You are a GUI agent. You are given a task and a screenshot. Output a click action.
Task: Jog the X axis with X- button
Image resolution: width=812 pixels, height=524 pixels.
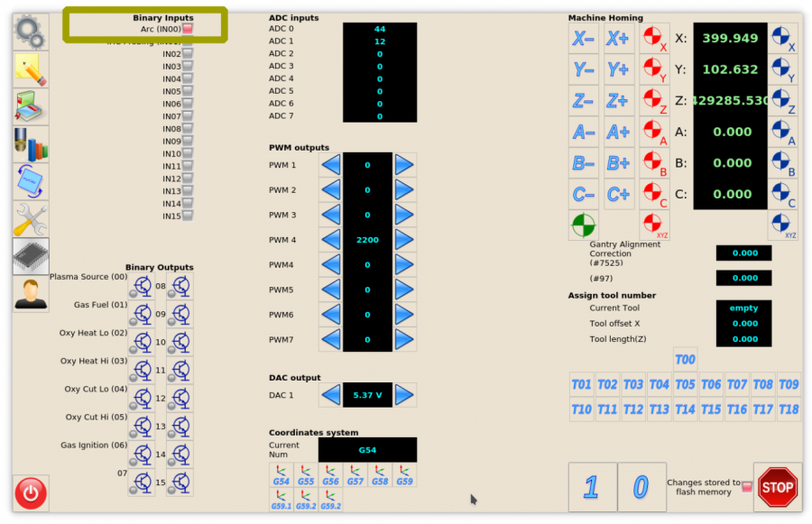[x=583, y=39]
